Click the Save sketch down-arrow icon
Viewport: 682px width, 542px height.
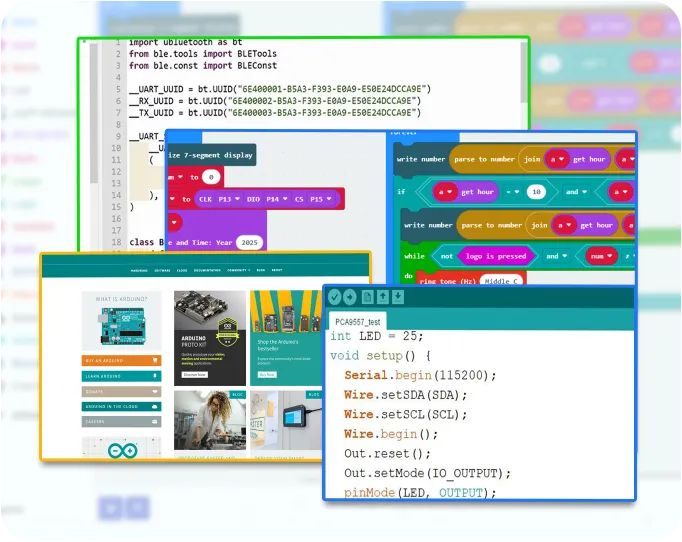[398, 297]
